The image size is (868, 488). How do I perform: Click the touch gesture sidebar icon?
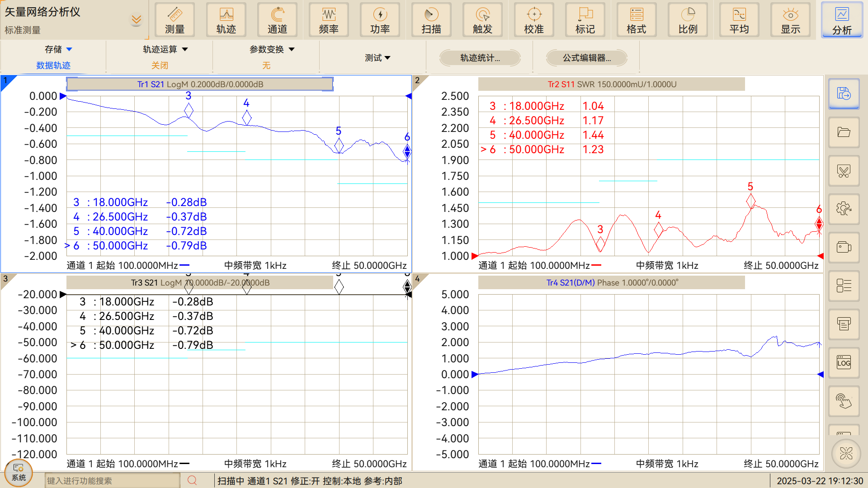[x=844, y=401]
